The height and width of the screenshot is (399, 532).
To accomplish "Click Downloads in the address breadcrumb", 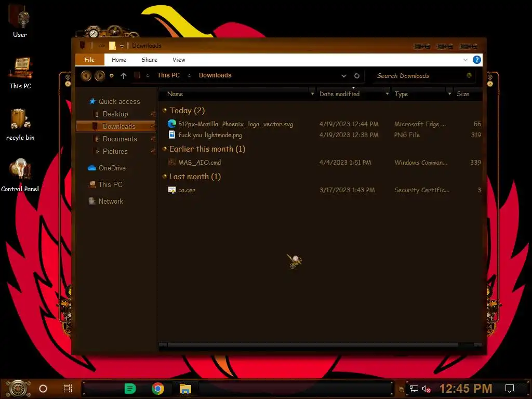I will (x=215, y=75).
